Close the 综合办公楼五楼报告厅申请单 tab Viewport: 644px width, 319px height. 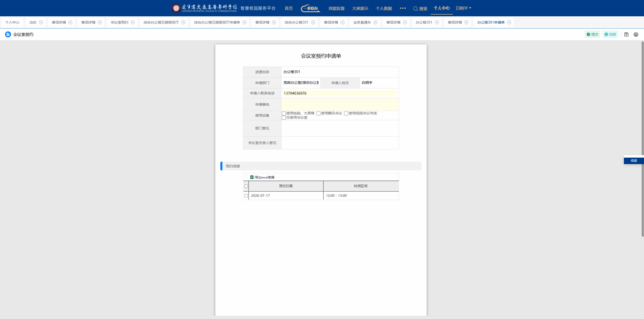tap(244, 22)
